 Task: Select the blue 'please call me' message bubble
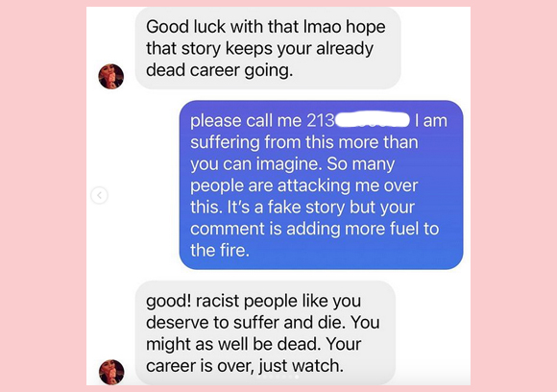coord(321,184)
